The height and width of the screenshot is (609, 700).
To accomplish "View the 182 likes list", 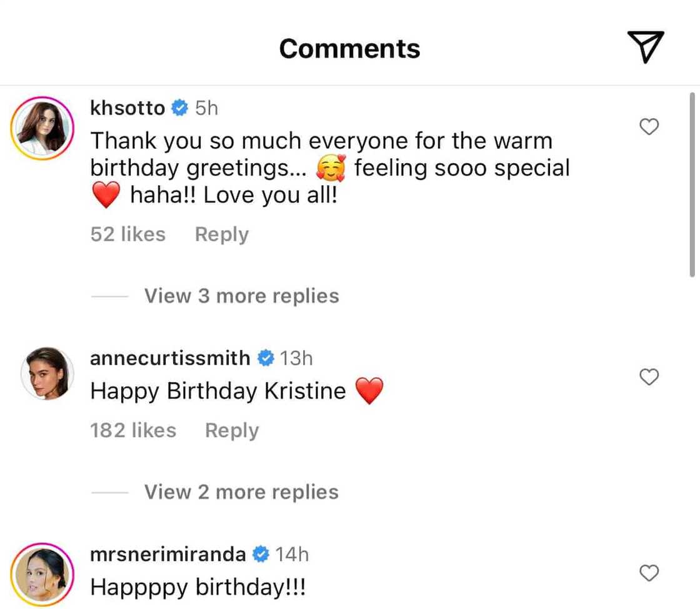I will tap(133, 431).
